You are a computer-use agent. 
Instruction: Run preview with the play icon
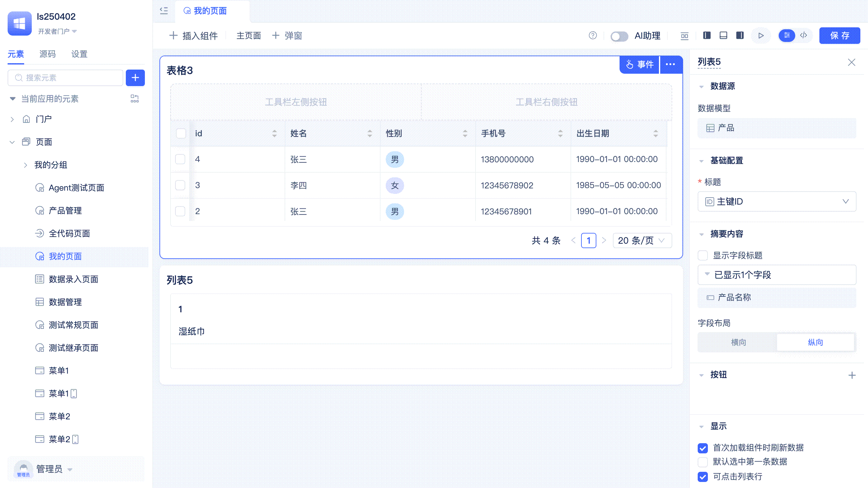pos(761,35)
